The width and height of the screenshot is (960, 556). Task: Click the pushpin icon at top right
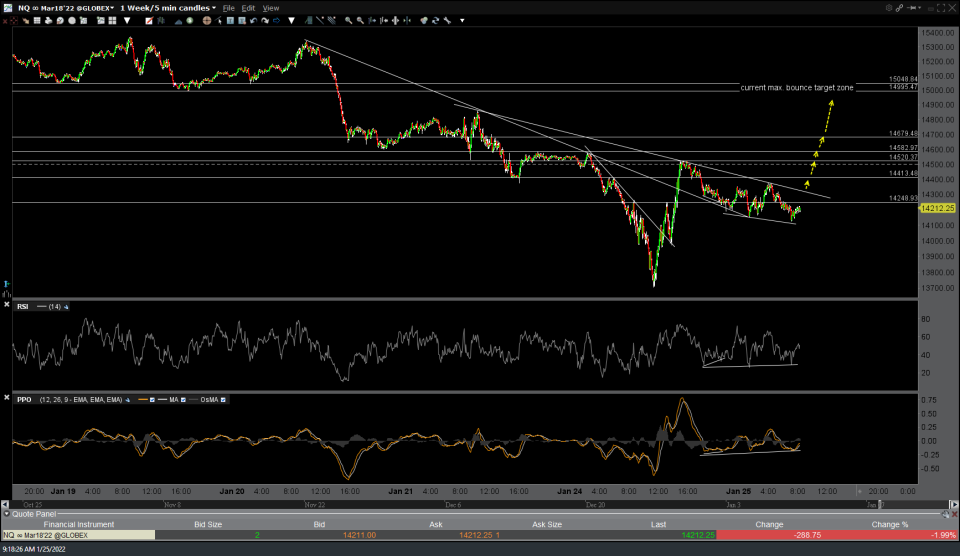(912, 8)
